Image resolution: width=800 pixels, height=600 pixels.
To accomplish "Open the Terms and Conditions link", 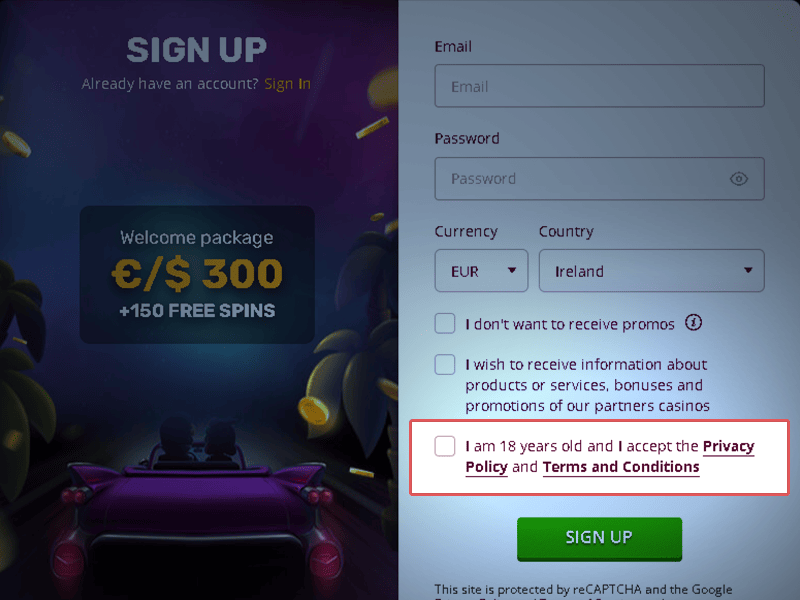I will 621,467.
